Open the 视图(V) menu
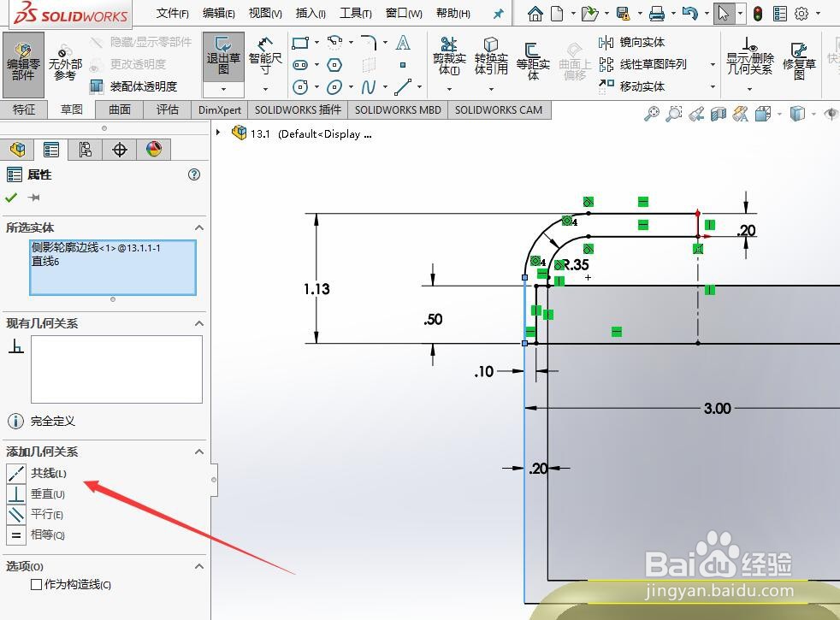Image resolution: width=840 pixels, height=620 pixels. point(265,14)
